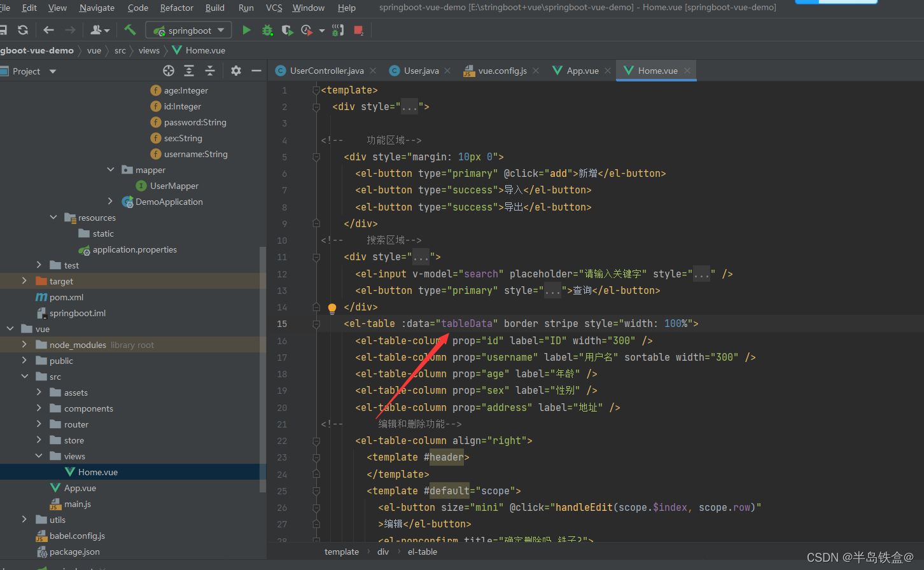The height and width of the screenshot is (570, 924).
Task: Close the Home.vue editor tab
Action: point(687,71)
